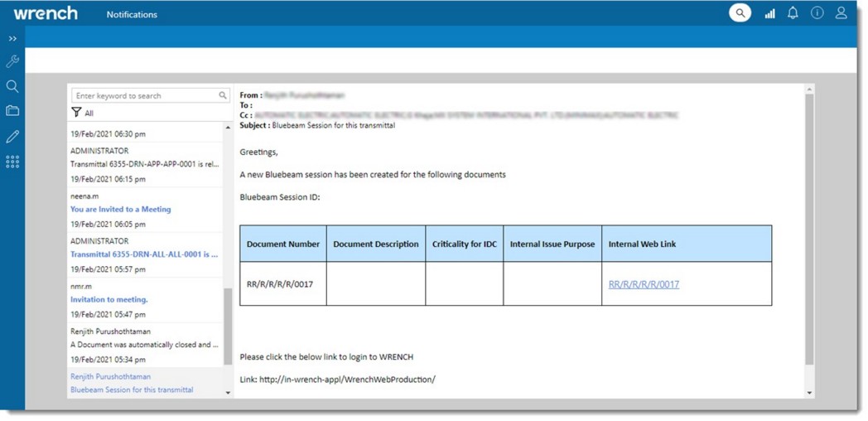Click the keyword search input field
Image resolution: width=868 pixels, height=421 pixels.
click(144, 95)
